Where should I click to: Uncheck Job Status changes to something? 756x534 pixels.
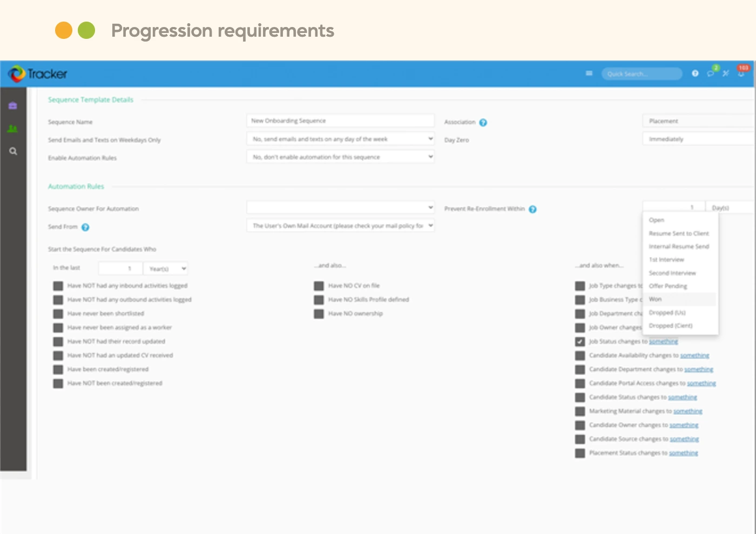click(580, 342)
